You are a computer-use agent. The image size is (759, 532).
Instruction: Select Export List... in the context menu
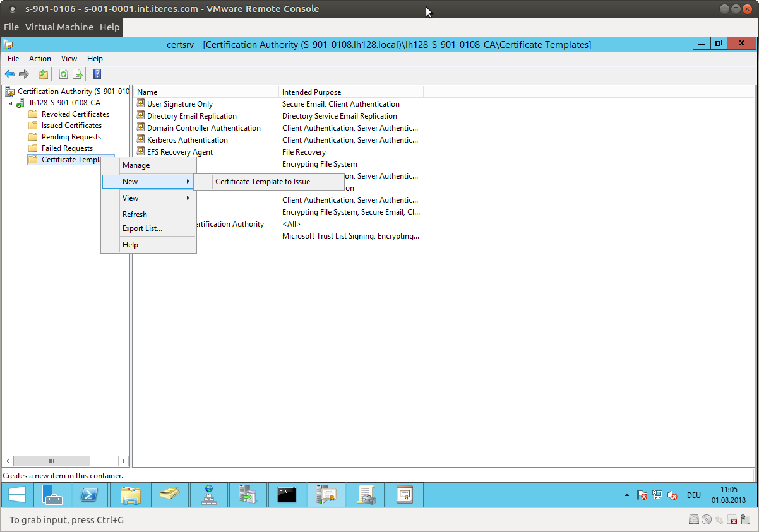(142, 228)
